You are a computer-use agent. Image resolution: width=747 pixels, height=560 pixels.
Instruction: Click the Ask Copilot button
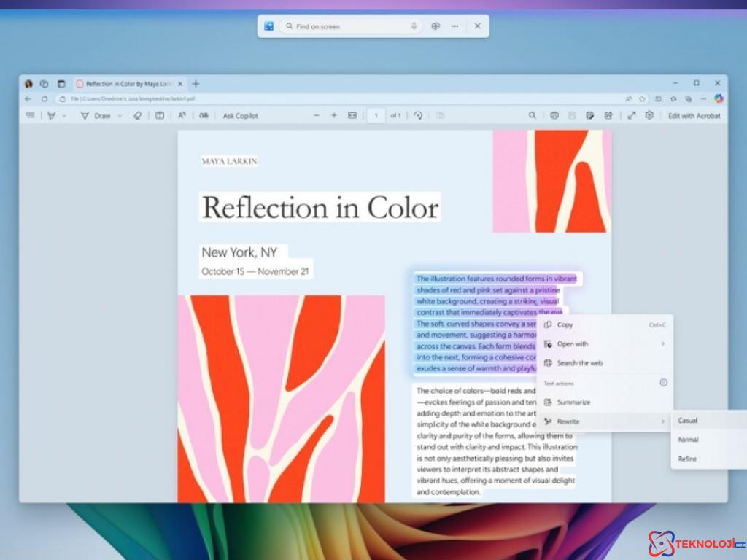[x=241, y=115]
